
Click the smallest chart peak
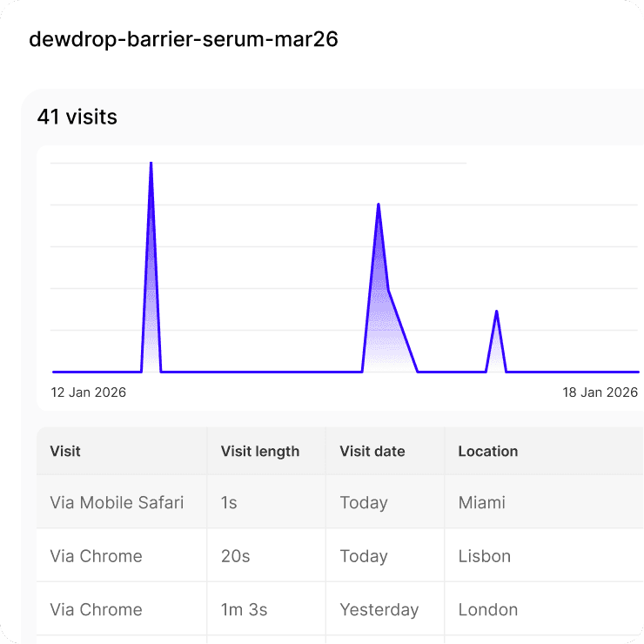pos(497,312)
